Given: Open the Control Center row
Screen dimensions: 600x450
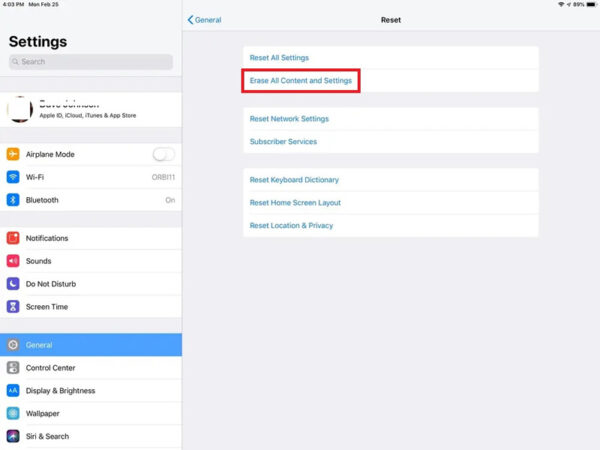Looking at the screenshot, I should [91, 368].
